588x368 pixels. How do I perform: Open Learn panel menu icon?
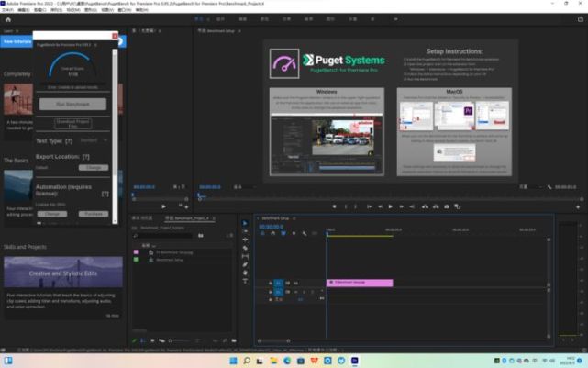17,31
